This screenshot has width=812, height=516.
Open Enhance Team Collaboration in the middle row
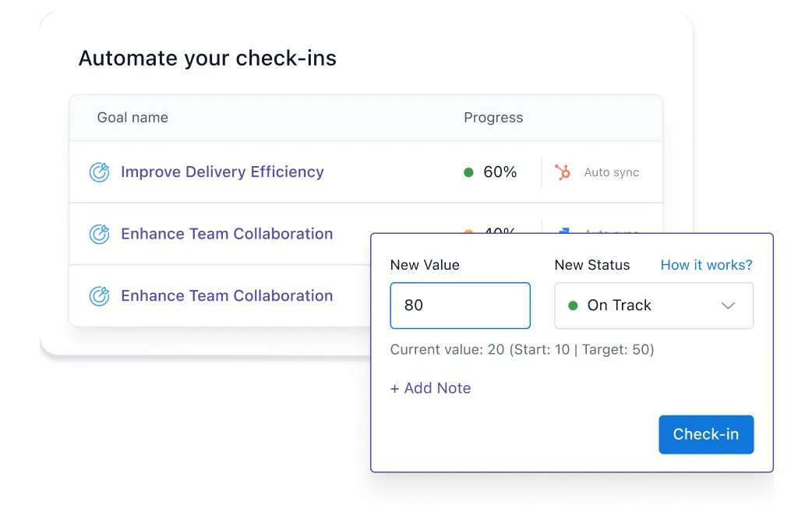(227, 234)
